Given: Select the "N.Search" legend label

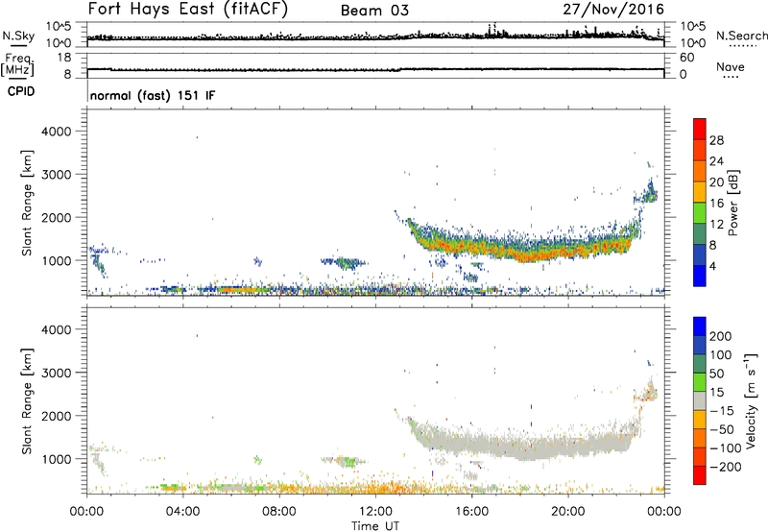Looking at the screenshot, I should 741,36.
